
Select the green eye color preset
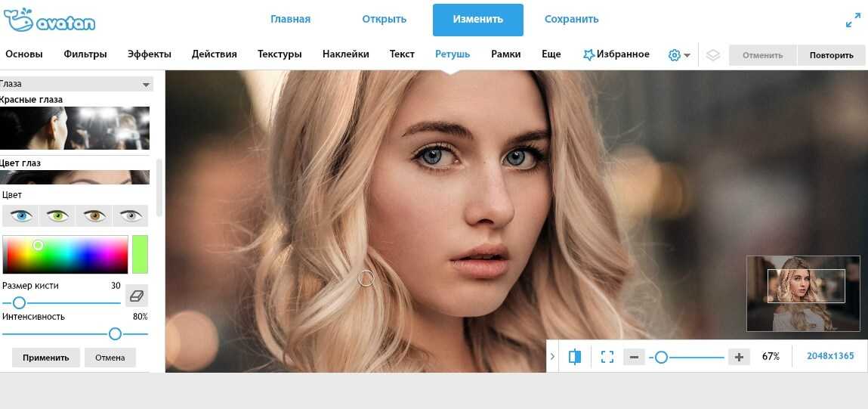click(57, 215)
